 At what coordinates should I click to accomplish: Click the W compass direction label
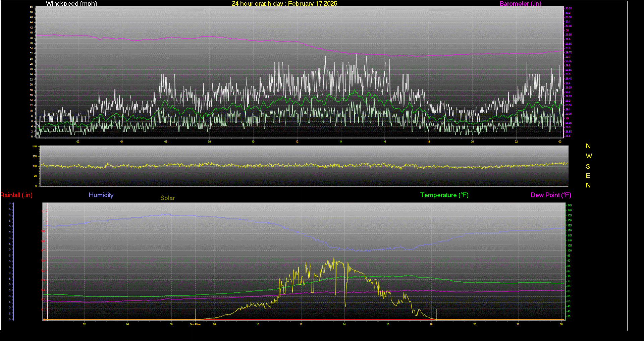point(589,156)
